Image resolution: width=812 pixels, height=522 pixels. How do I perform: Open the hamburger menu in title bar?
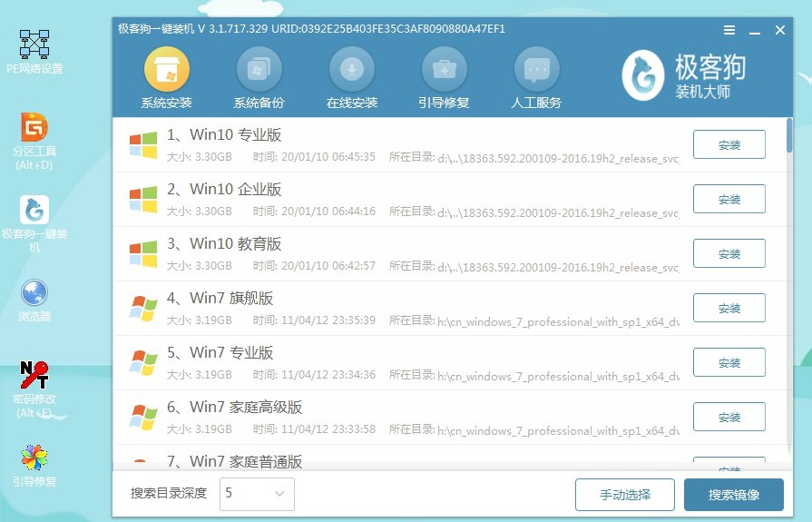click(729, 30)
